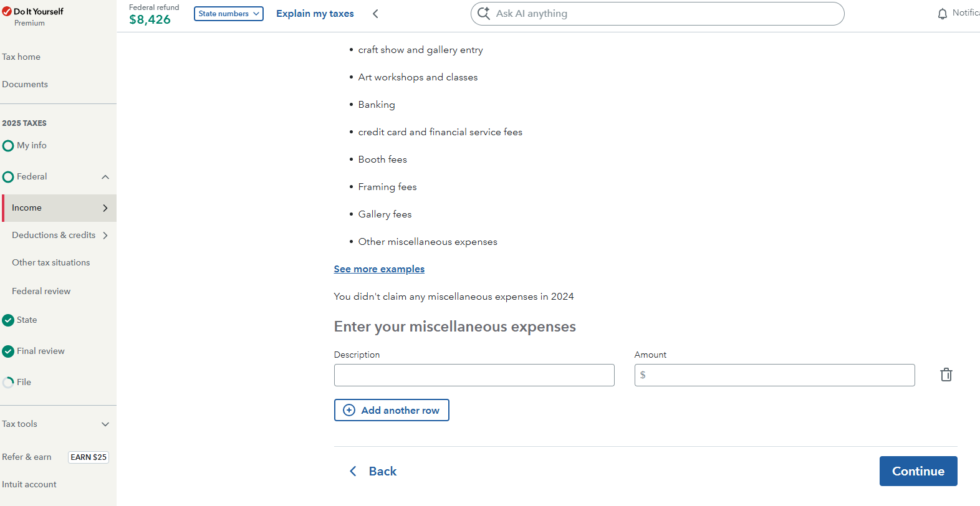Click the AI sparkle search icon
The width and height of the screenshot is (980, 506).
point(484,13)
